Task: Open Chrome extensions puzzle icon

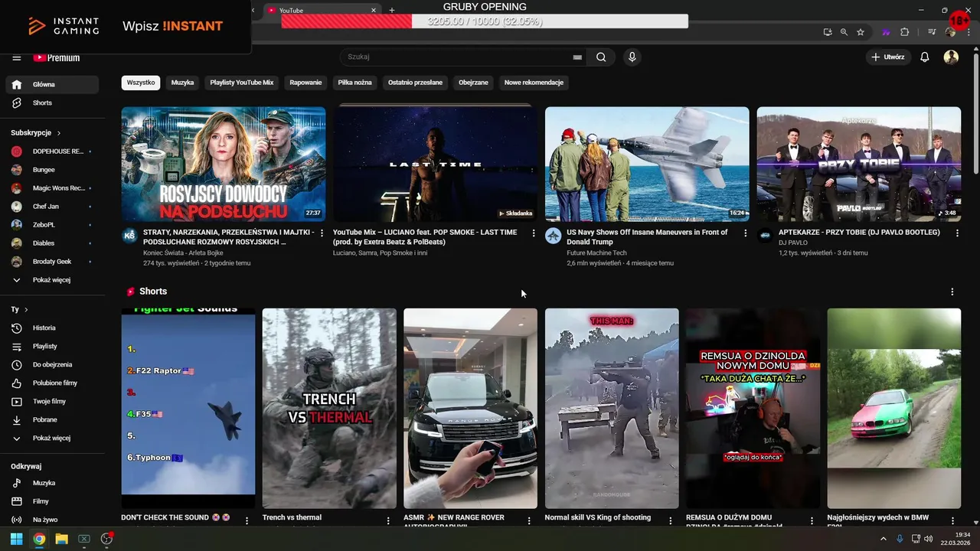Action: click(x=904, y=32)
